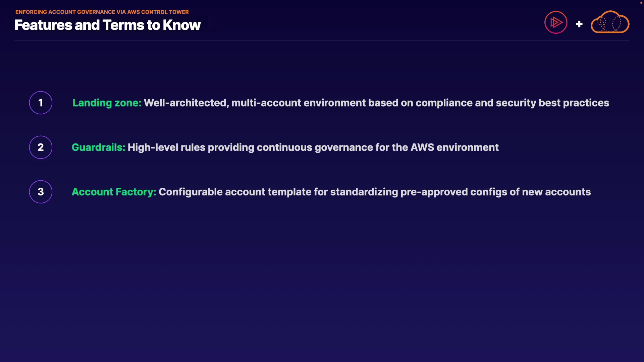Click "High-level rules" in the Guardrails description

(x=166, y=147)
